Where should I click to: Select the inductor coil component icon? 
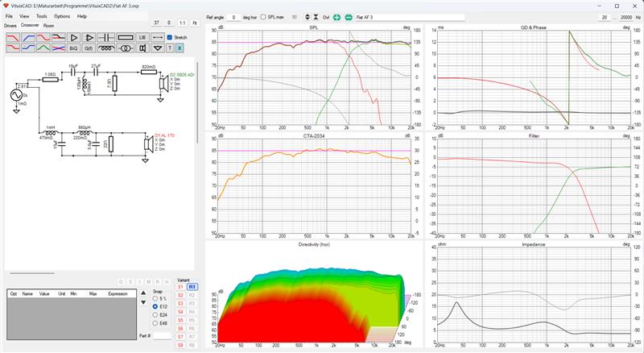106,48
